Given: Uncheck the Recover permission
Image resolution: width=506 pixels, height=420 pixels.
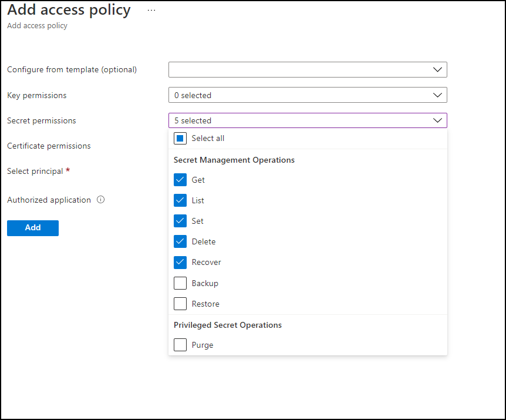Looking at the screenshot, I should pyautogui.click(x=180, y=262).
